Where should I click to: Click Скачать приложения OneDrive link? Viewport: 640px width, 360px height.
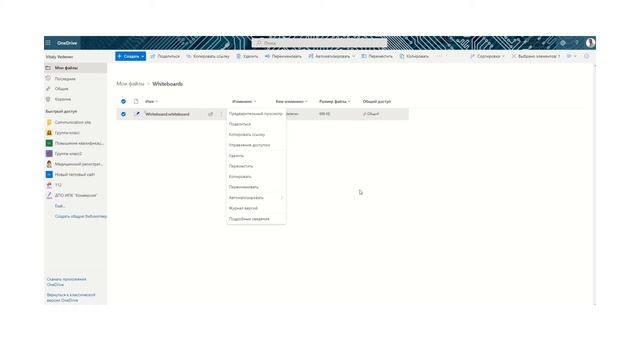(67, 282)
